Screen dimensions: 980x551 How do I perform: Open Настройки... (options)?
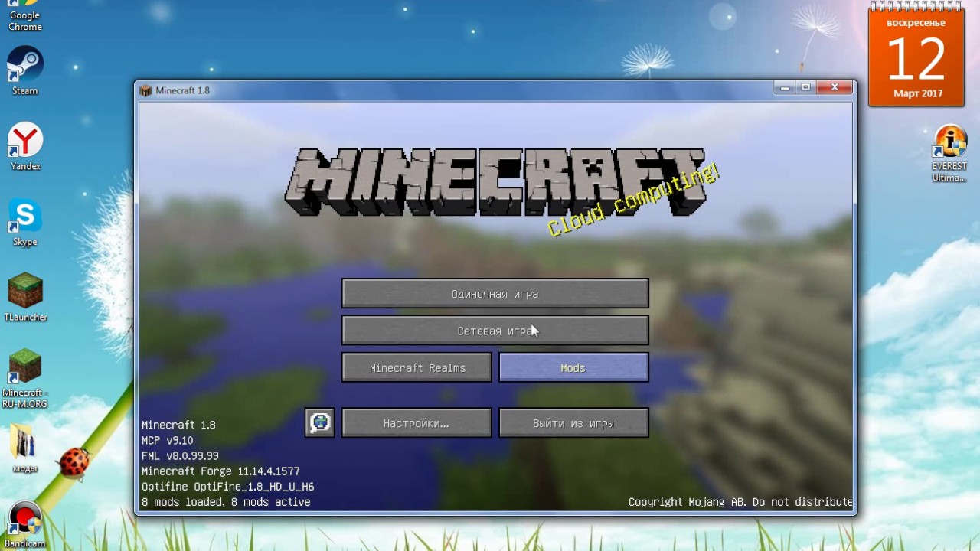416,423
